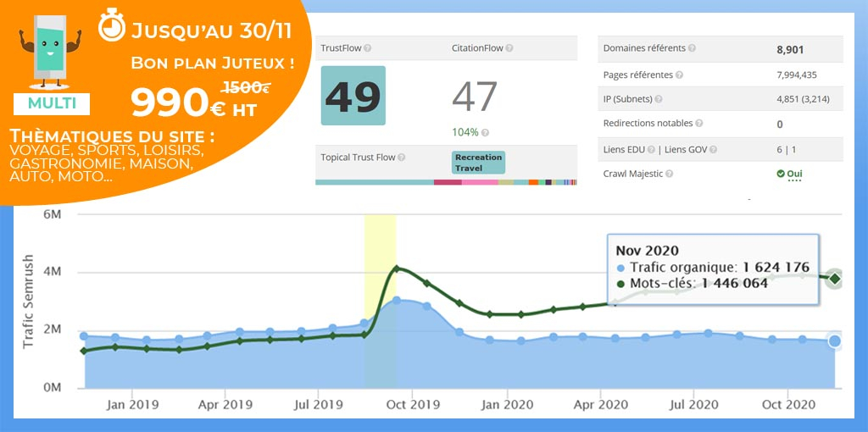Viewport: 868px width, 432px height.
Task: Click the Oui crawl status link
Action: 794,174
